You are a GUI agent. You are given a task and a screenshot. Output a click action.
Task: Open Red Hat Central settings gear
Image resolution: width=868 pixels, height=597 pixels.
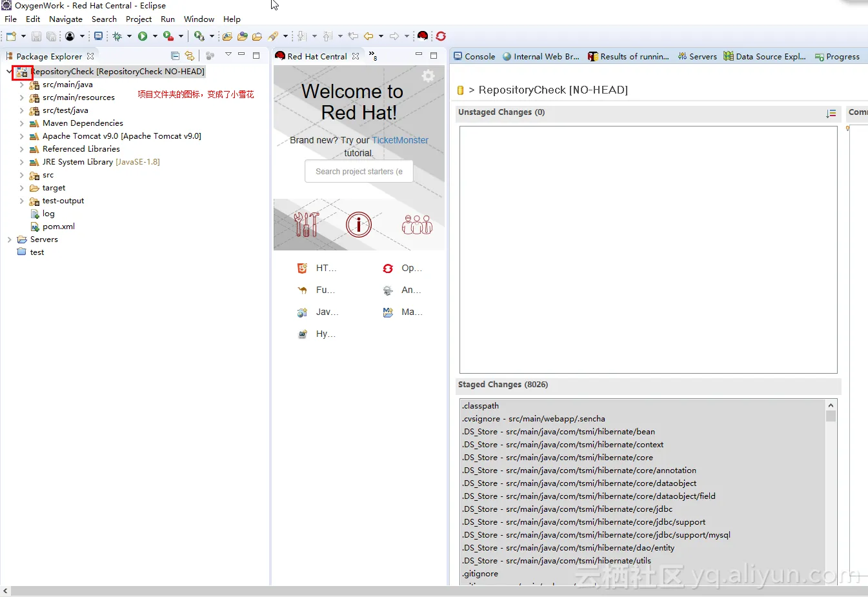(x=428, y=76)
